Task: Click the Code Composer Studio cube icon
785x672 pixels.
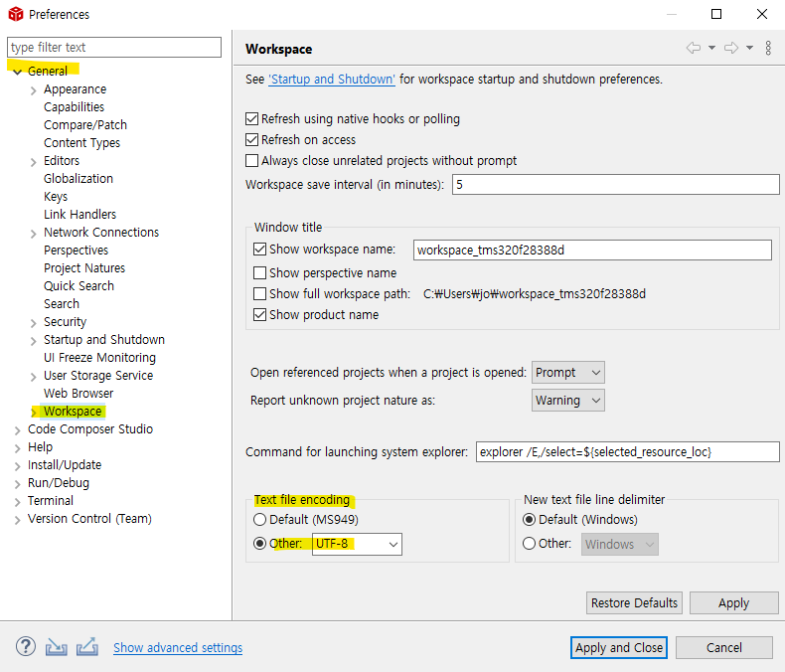Action: [16, 14]
